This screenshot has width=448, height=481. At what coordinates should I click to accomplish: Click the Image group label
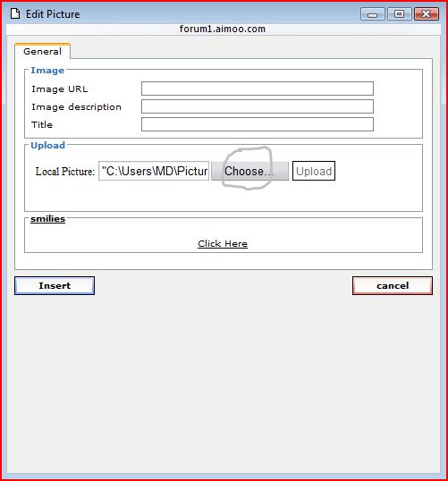click(47, 71)
